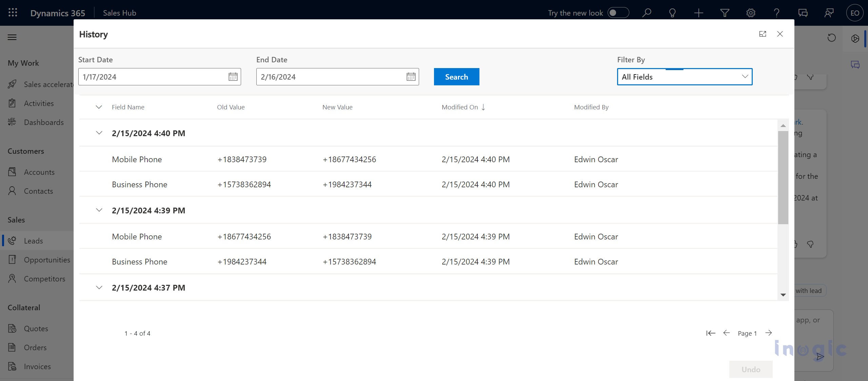Open the global search icon in top bar

point(647,12)
